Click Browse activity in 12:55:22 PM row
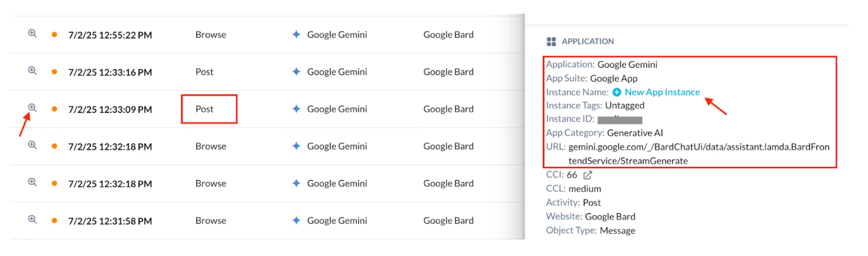Screen dimensions: 868x256 click(x=210, y=35)
